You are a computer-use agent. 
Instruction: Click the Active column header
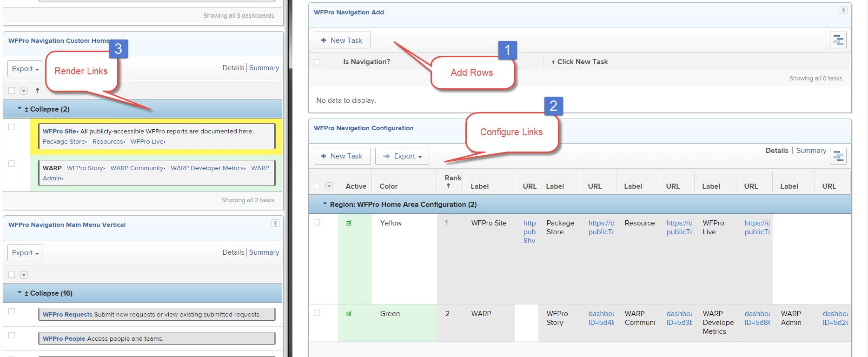click(x=356, y=186)
